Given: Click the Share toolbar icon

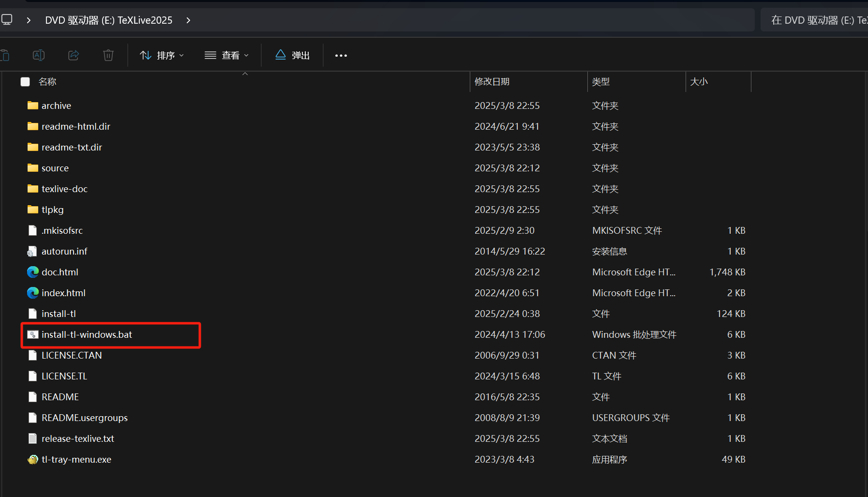Looking at the screenshot, I should (x=74, y=55).
